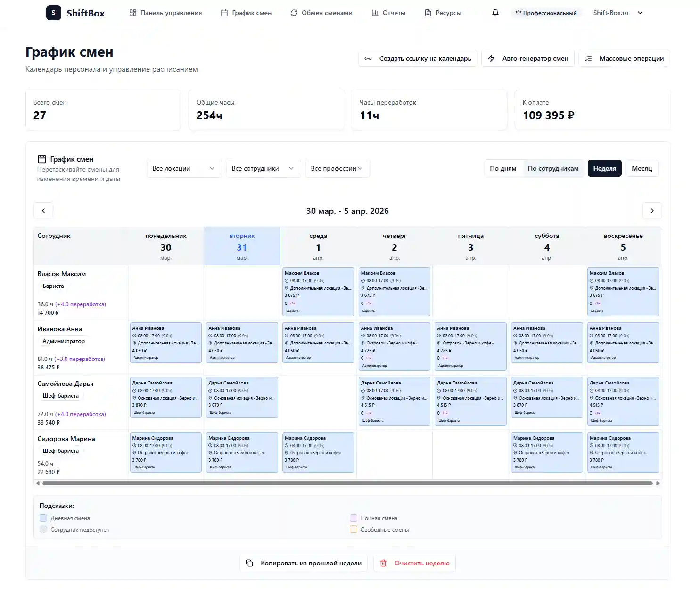Open the 'Все локации' dropdown

184,168
